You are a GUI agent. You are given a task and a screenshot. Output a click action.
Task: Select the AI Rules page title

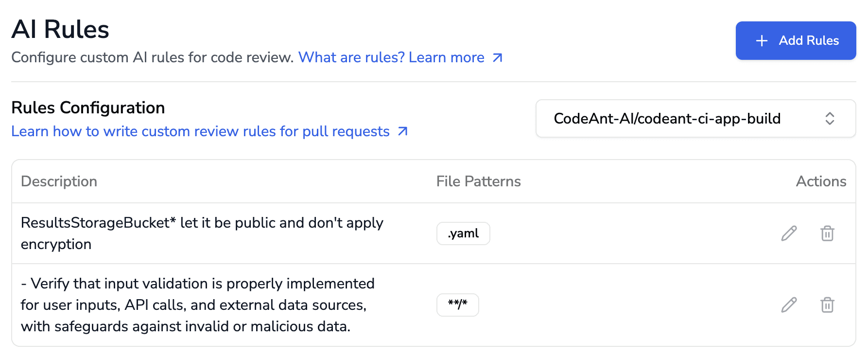(60, 29)
